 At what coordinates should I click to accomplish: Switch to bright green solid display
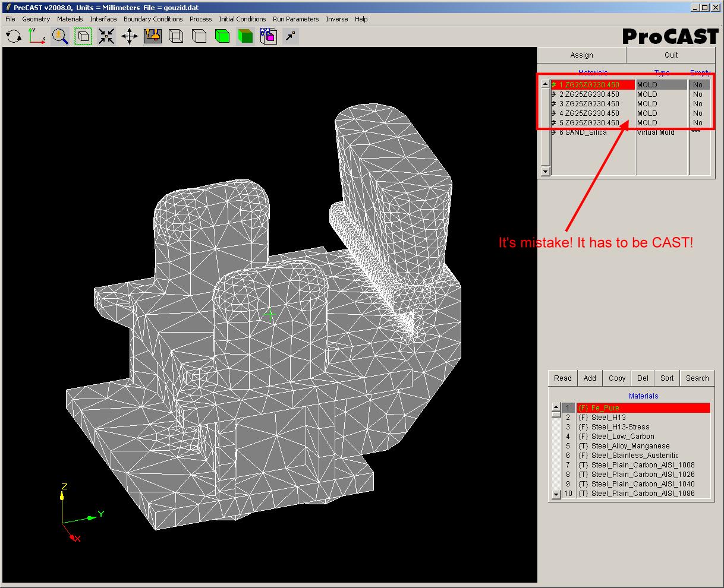(222, 37)
